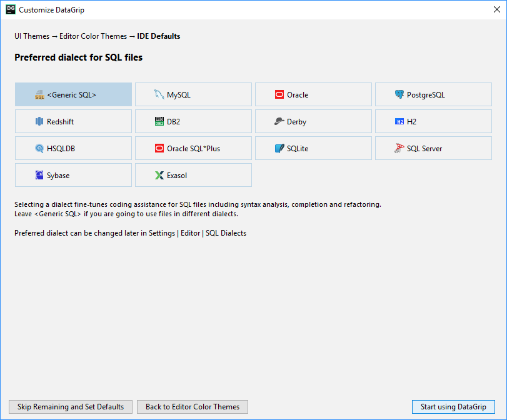Click the PostgreSQL elephant icon
The image size is (507, 420).
coord(399,95)
